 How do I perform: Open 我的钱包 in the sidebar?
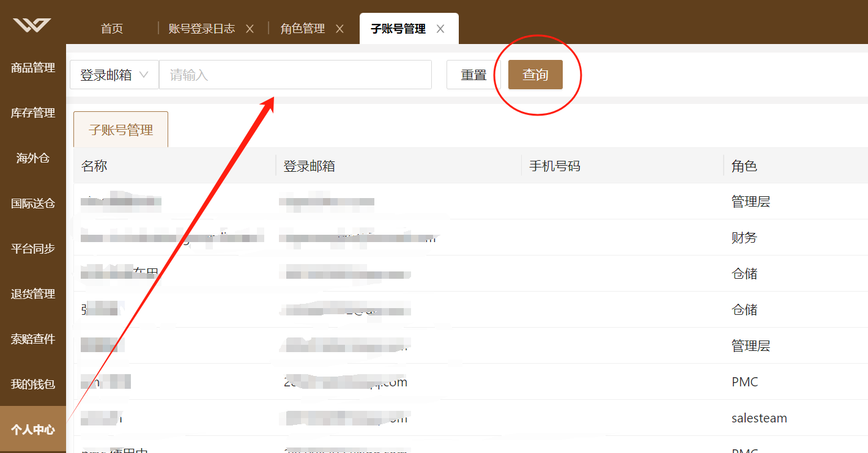tap(33, 385)
